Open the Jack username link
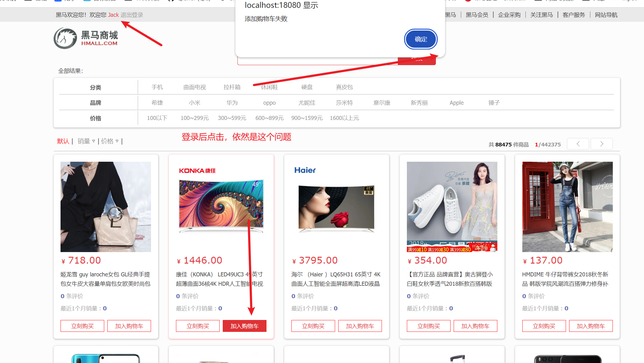 tap(113, 15)
